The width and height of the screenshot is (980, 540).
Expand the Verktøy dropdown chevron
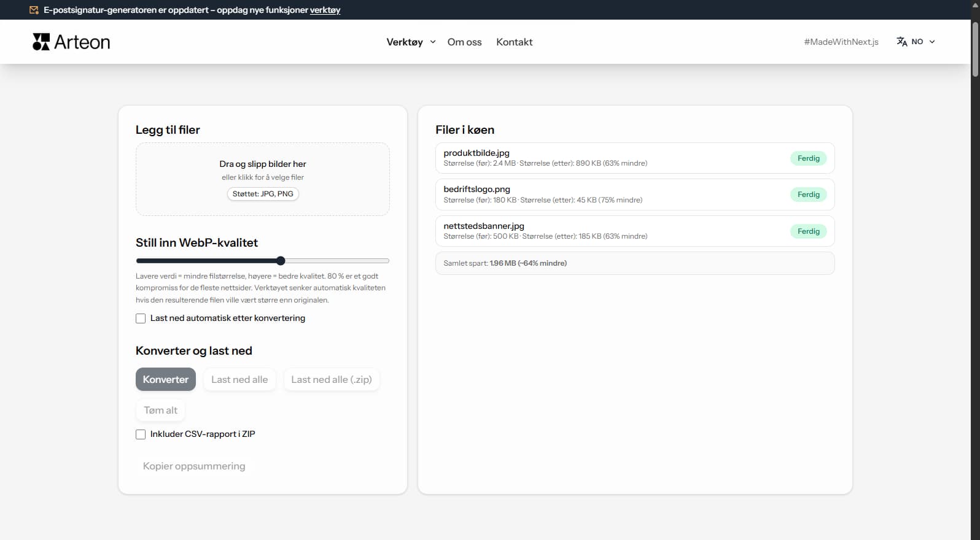pyautogui.click(x=433, y=42)
